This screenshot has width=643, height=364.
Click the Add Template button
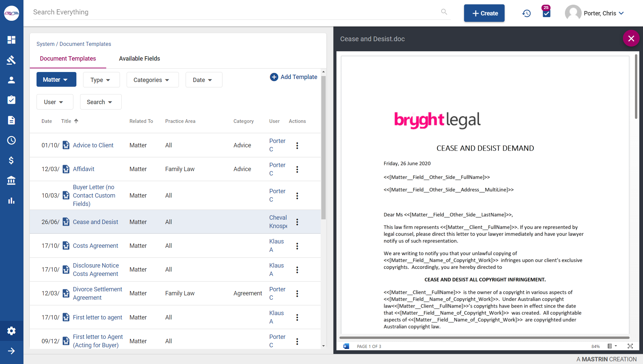[x=293, y=77]
